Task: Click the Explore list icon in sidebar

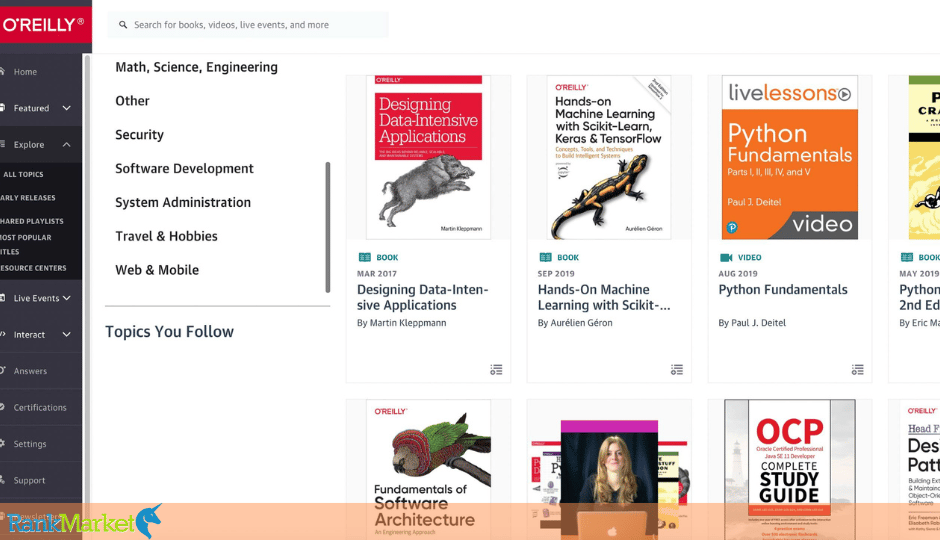Action: (2, 144)
